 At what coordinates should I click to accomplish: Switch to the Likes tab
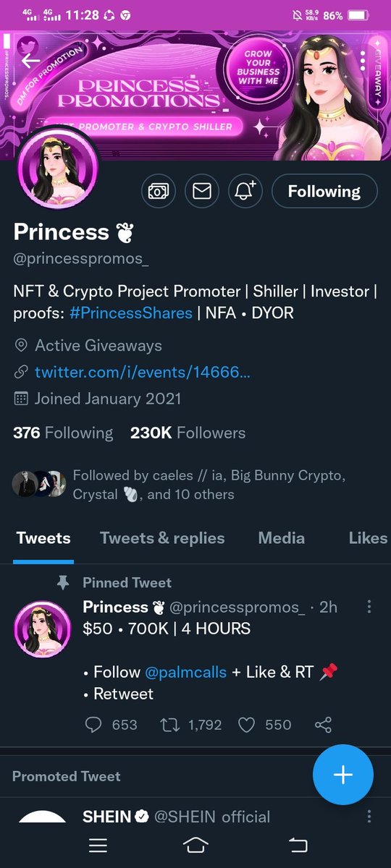coord(368,537)
